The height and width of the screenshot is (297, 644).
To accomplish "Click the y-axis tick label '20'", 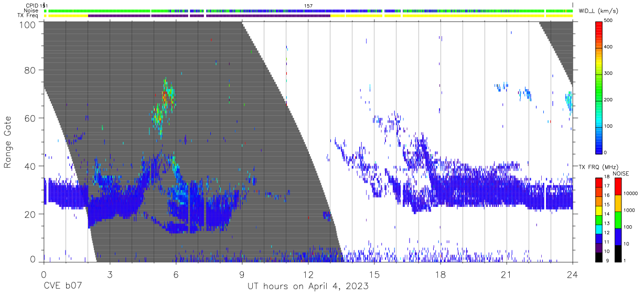I will pos(30,214).
